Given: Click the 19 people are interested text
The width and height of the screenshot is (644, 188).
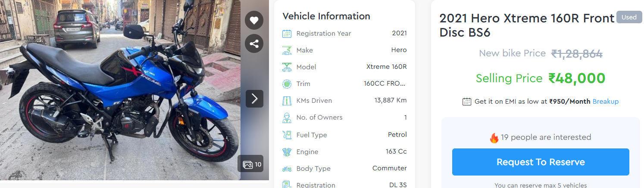Looking at the screenshot, I should point(546,137).
